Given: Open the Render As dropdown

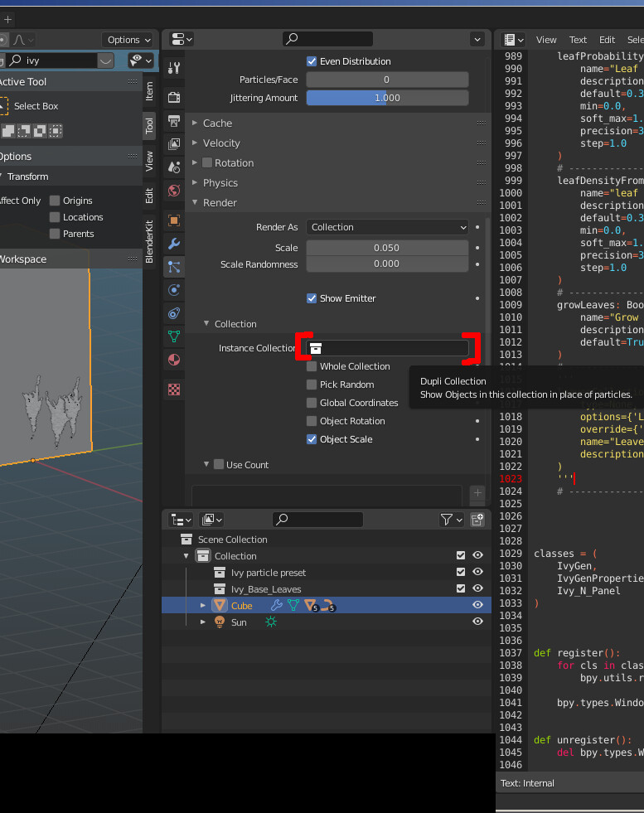Looking at the screenshot, I should pyautogui.click(x=387, y=227).
